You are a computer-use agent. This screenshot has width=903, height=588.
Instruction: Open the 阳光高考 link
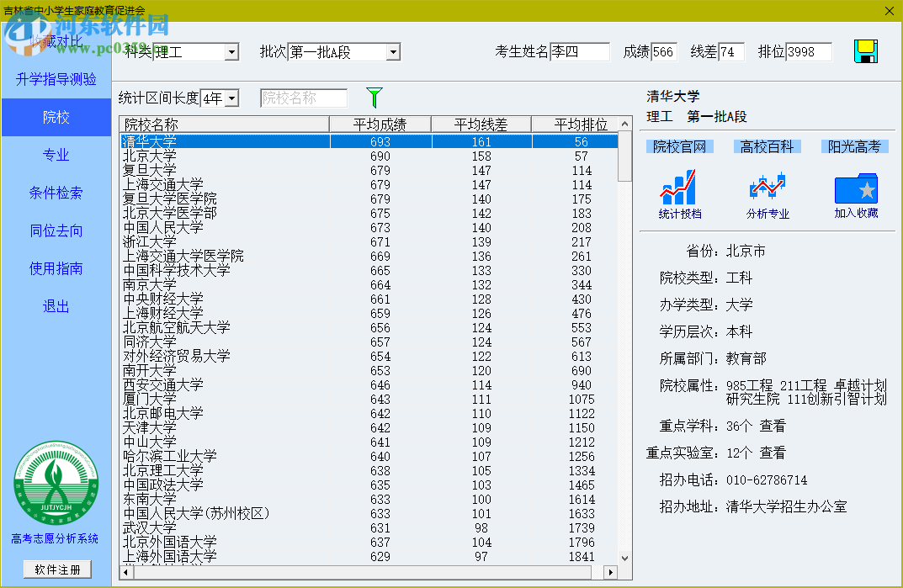click(854, 146)
